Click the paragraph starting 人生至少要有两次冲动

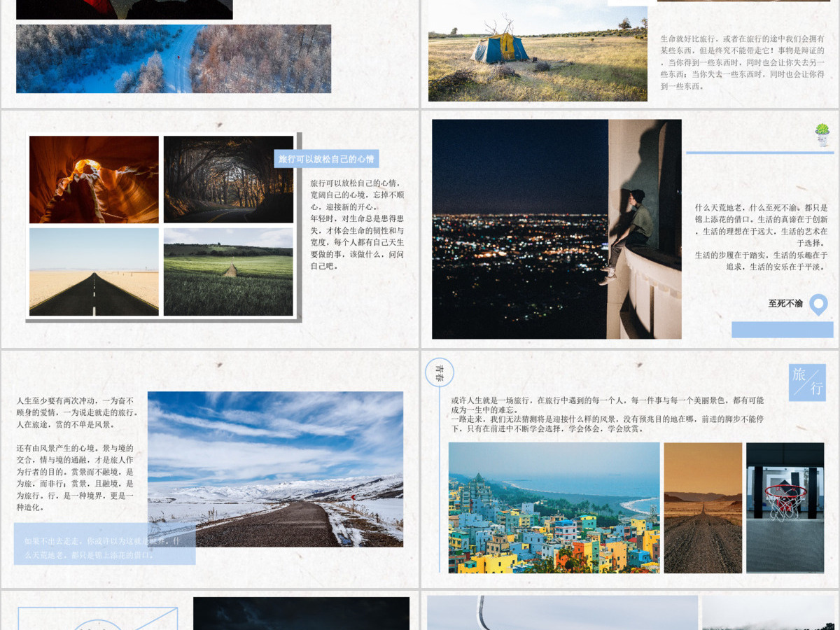click(x=78, y=412)
